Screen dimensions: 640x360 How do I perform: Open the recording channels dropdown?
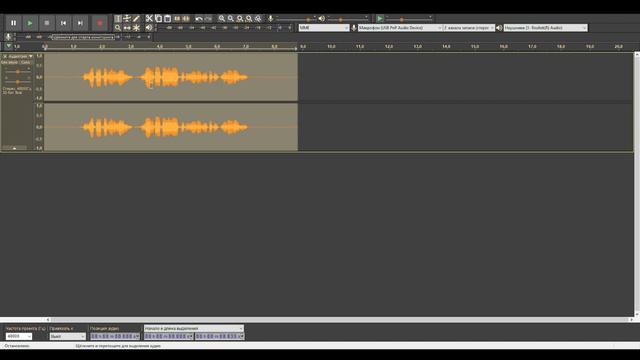(469, 28)
